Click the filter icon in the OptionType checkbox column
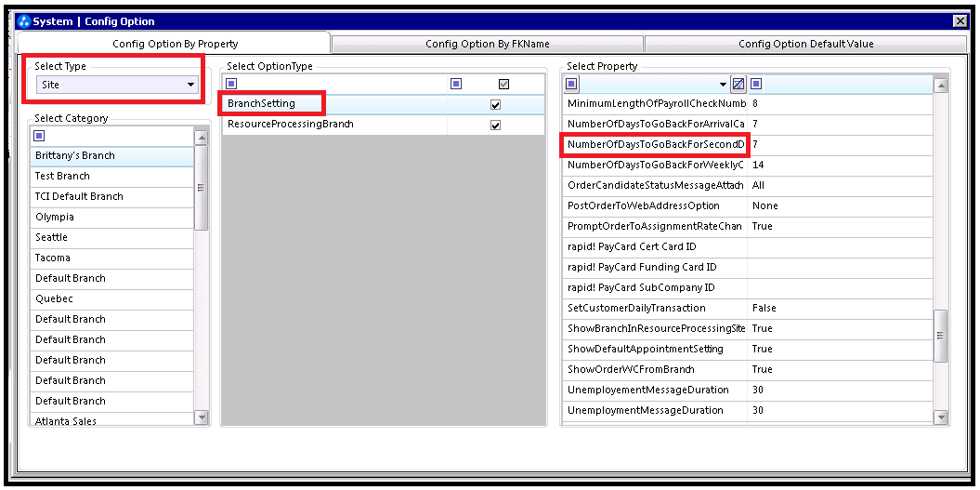 coord(456,84)
